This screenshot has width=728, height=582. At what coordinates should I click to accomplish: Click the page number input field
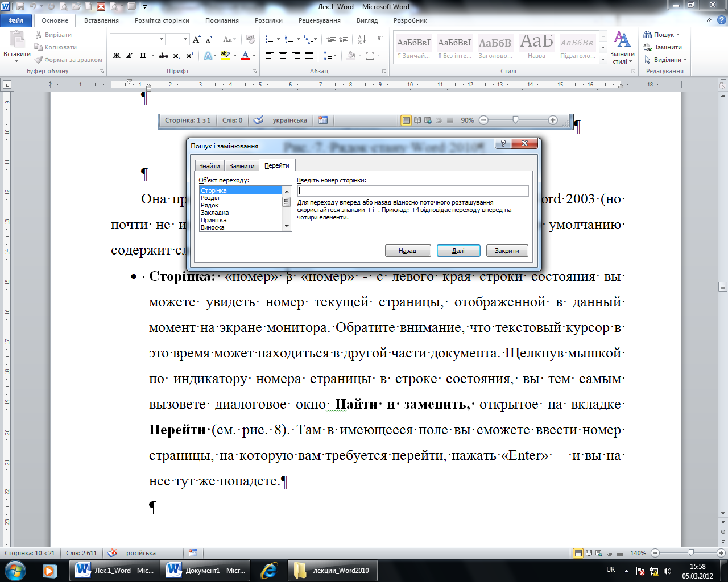point(412,191)
